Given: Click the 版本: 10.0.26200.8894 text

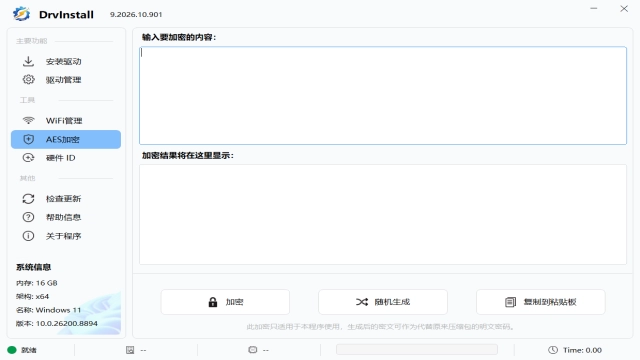Looking at the screenshot, I should (x=57, y=323).
